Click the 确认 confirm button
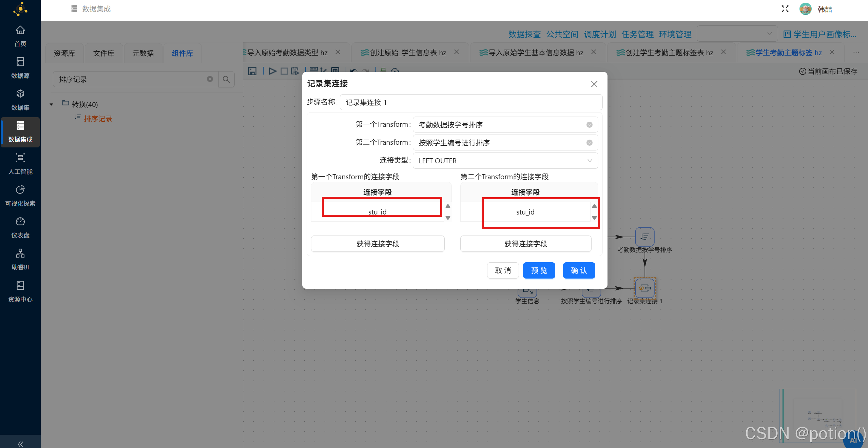868x448 pixels. coord(579,270)
